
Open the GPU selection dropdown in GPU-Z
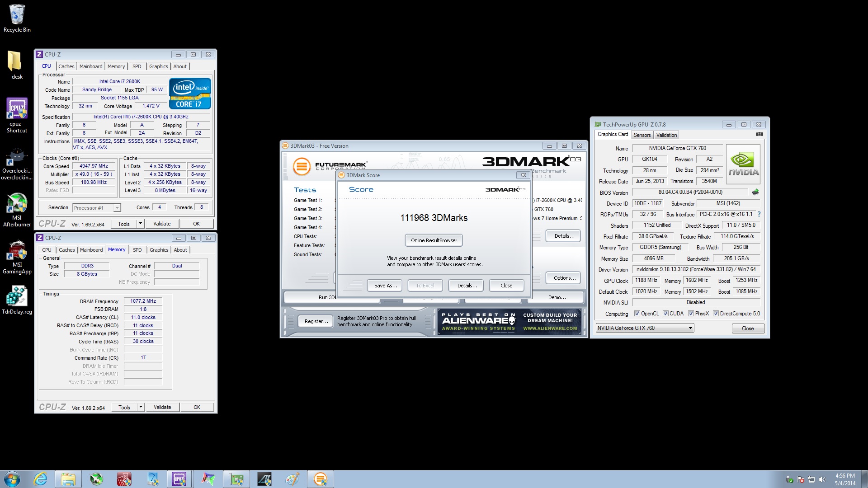point(645,328)
